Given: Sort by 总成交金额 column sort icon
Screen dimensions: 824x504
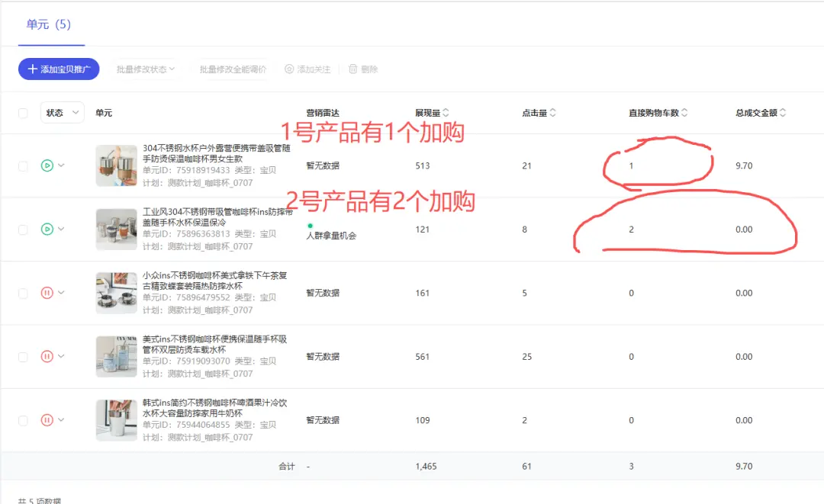Looking at the screenshot, I should (x=783, y=113).
